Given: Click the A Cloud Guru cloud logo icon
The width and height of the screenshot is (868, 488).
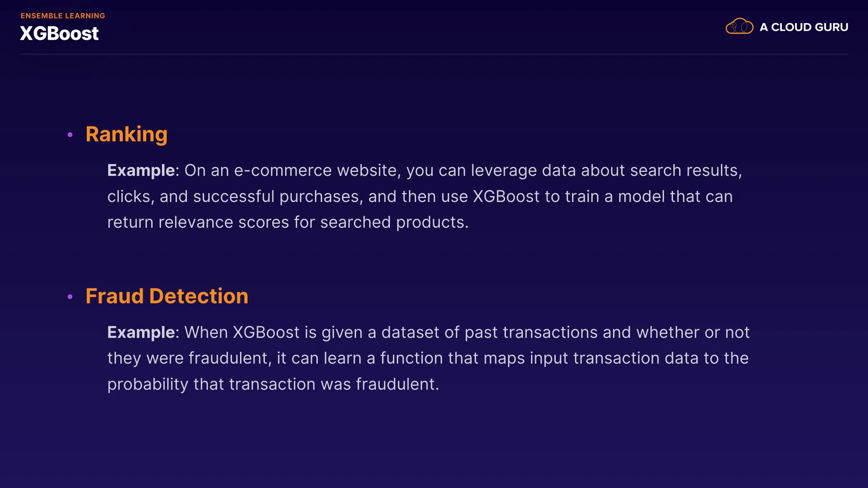Looking at the screenshot, I should click(x=739, y=27).
